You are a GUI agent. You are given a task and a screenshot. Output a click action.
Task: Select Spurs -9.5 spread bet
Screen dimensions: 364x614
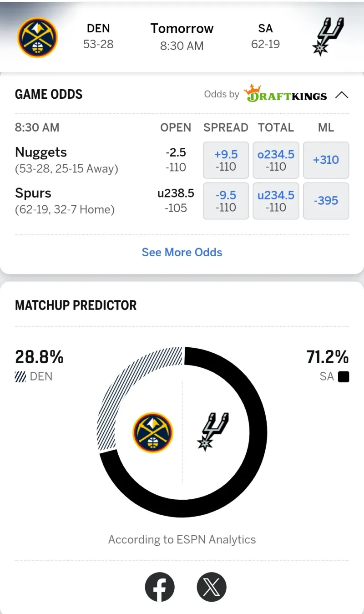tap(226, 201)
